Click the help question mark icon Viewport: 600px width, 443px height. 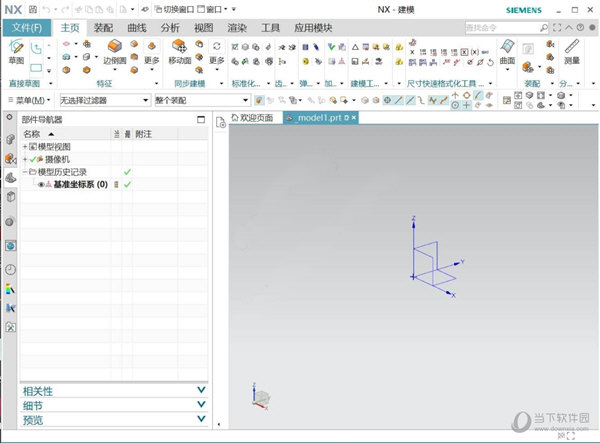[x=580, y=28]
